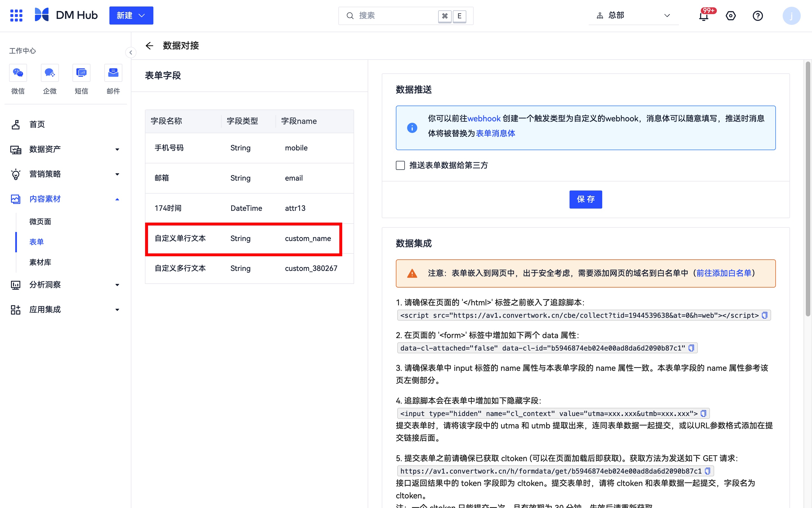Click the mobile field name cell

pyautogui.click(x=296, y=148)
